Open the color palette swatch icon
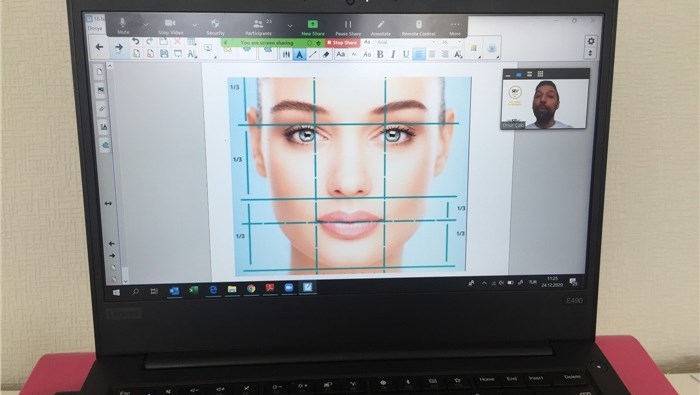700x395 pixels. point(473,48)
